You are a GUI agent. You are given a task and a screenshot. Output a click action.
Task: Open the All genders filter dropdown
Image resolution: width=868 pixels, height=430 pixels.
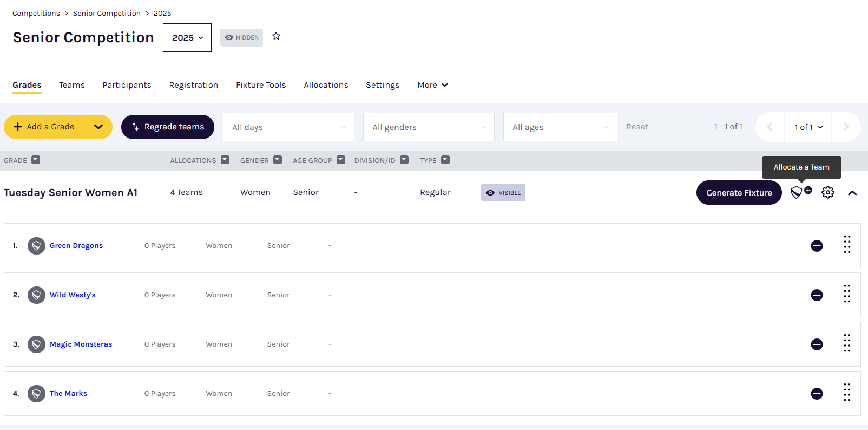[x=428, y=127]
